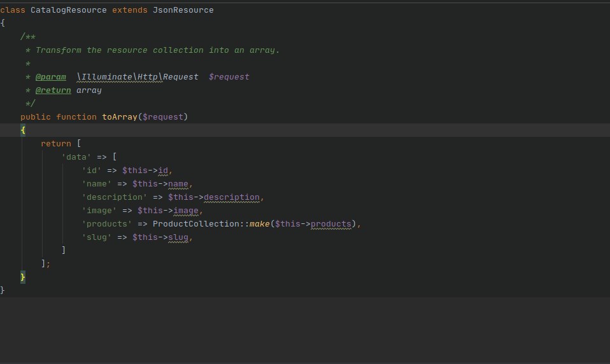Click \Illuminate\Http\Request in docblock
Image resolution: width=610 pixels, height=364 pixels.
(138, 77)
